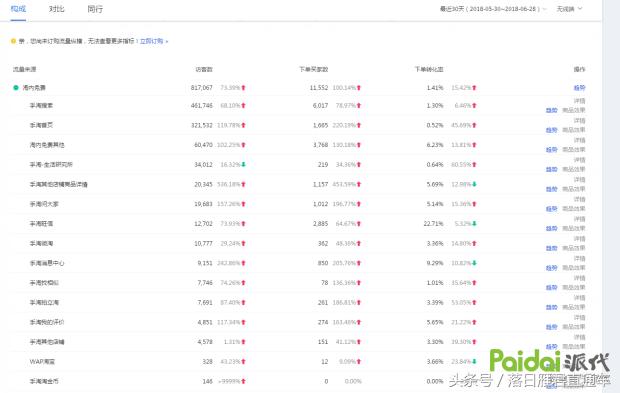This screenshot has height=393, width=620.
Task: Open 趋势 for the 手淘首页 row
Action: point(552,130)
